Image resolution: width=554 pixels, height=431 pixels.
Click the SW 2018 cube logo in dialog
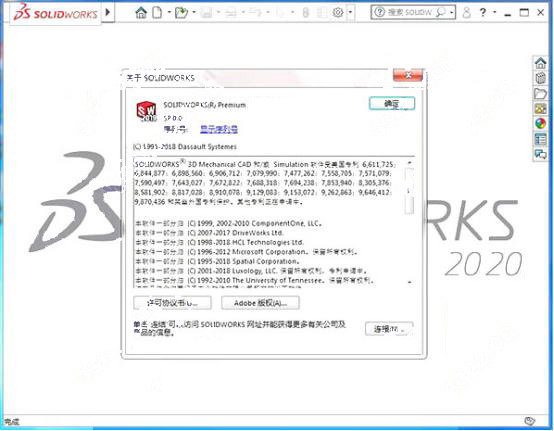(146, 111)
